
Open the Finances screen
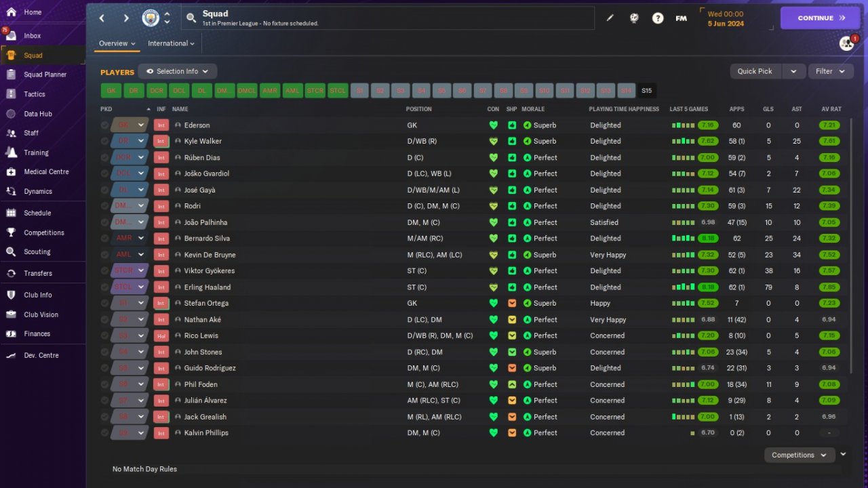click(x=37, y=333)
